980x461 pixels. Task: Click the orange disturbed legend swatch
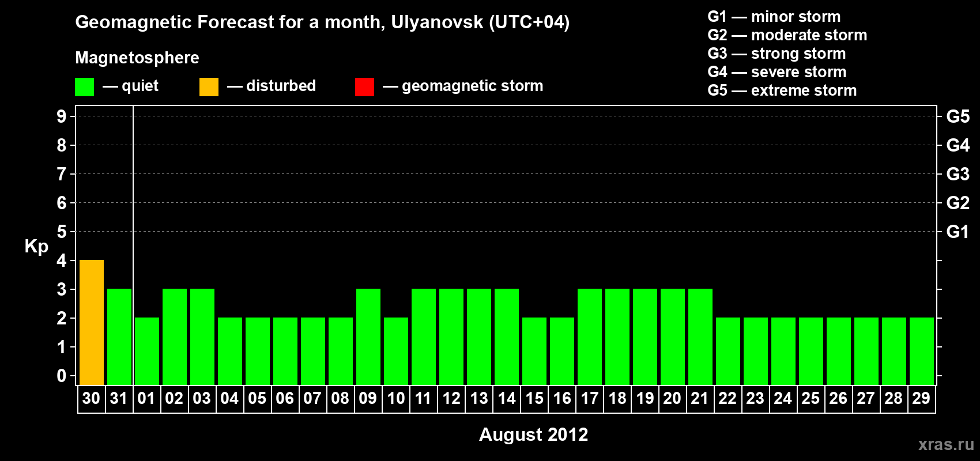[x=209, y=87]
